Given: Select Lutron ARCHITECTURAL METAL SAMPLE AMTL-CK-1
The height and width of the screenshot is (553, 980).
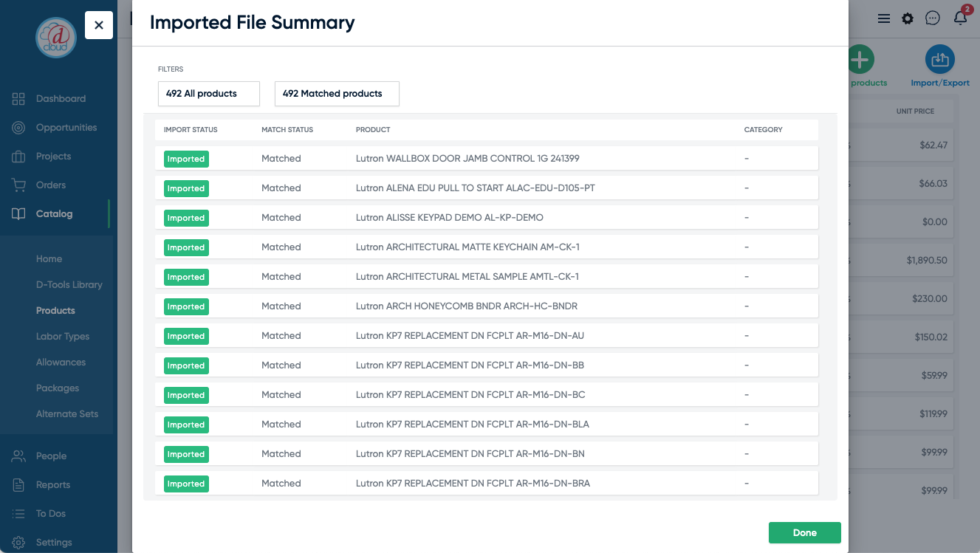Looking at the screenshot, I should [x=487, y=277].
